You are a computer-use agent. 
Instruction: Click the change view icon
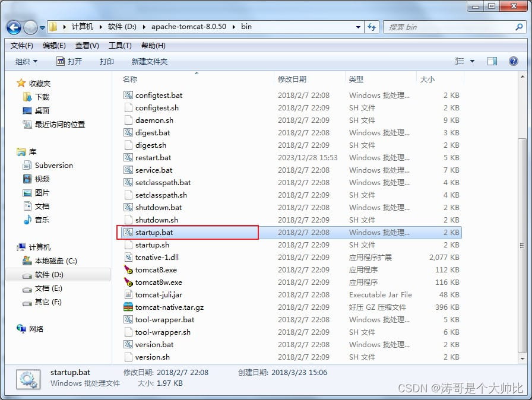459,61
